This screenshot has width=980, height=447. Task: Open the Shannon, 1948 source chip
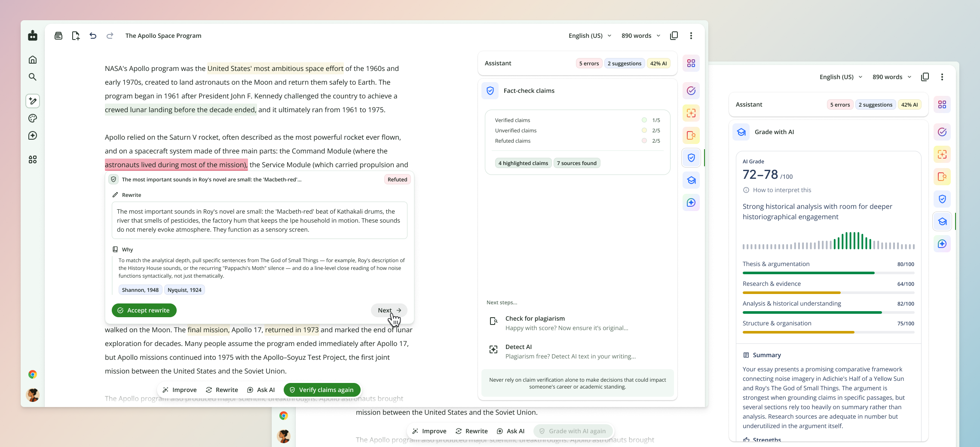140,290
